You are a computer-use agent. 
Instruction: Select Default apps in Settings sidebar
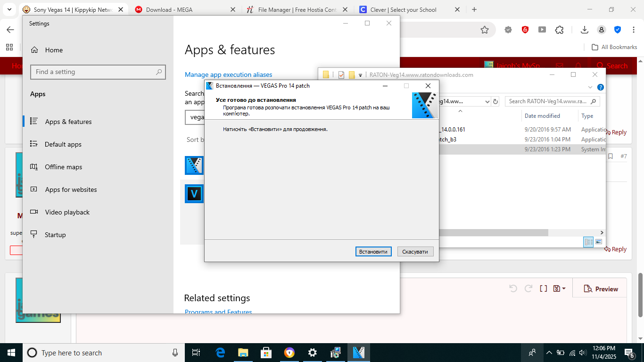(63, 144)
